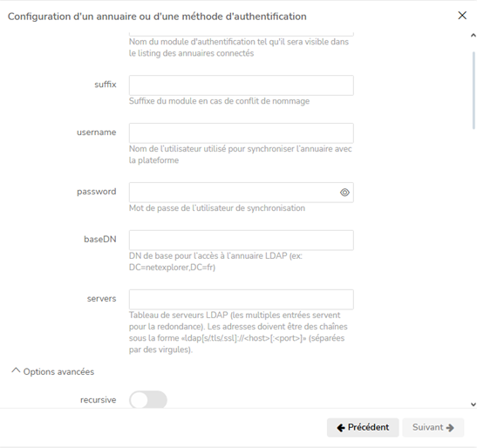Focus the suffix input field
477x448 pixels.
click(x=242, y=85)
